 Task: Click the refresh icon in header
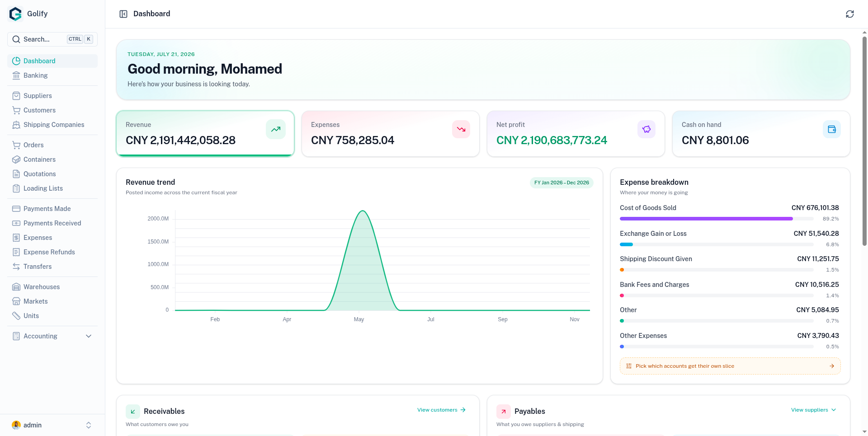tap(850, 14)
